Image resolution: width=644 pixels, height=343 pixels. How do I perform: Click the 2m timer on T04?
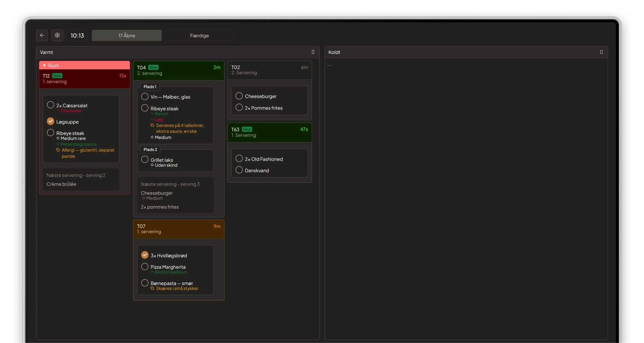(x=217, y=67)
